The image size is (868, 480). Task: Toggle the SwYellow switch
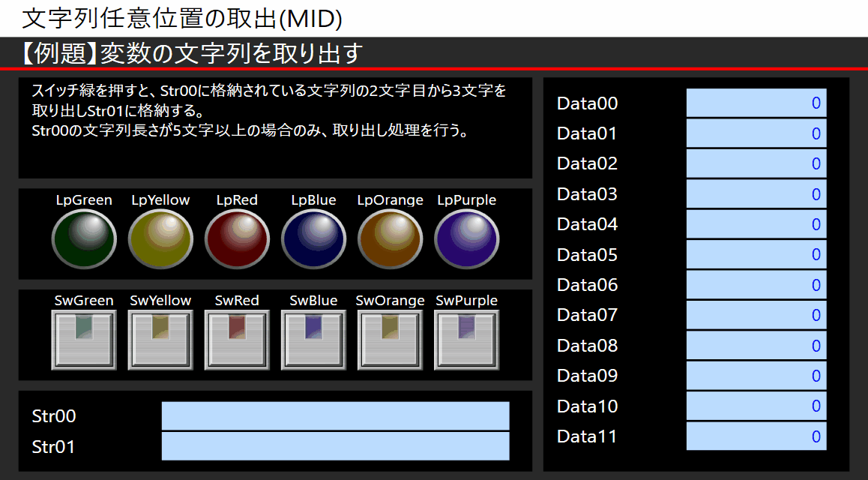tap(160, 338)
